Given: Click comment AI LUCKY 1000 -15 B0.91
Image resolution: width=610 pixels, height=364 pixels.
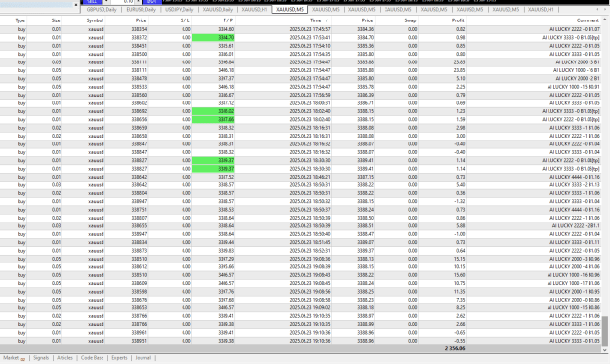Looking at the screenshot, I should tap(574, 87).
